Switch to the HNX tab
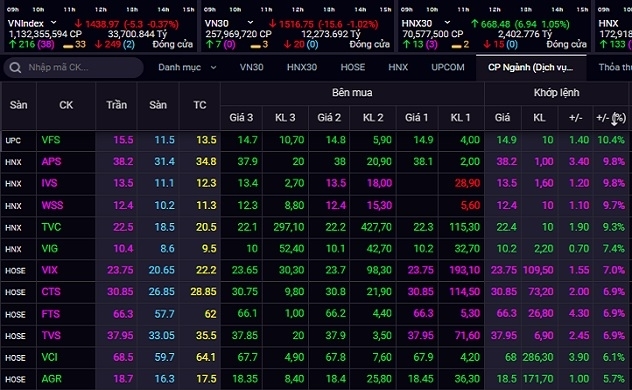Screen dimensions: 632x390 [x=398, y=67]
